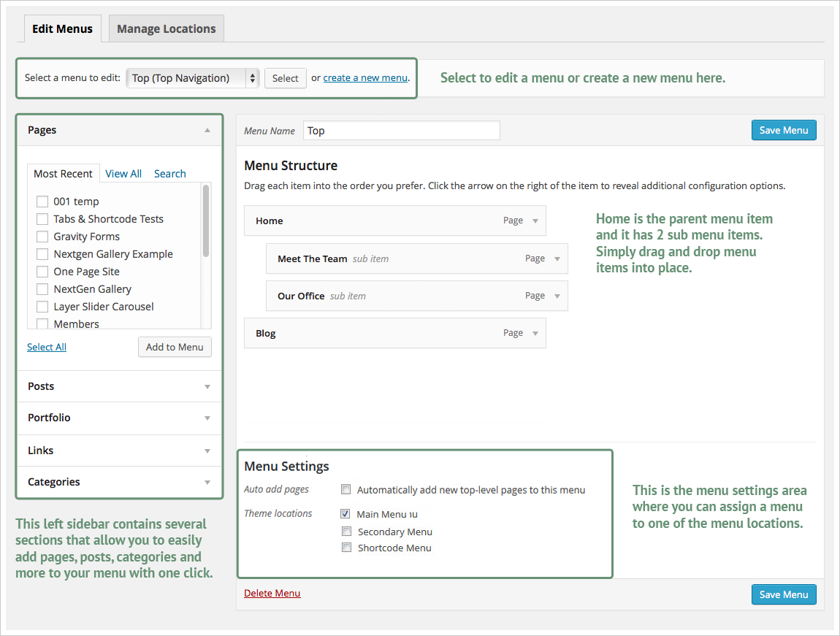Open the View All pages tab
Image resolution: width=840 pixels, height=636 pixels.
point(123,174)
